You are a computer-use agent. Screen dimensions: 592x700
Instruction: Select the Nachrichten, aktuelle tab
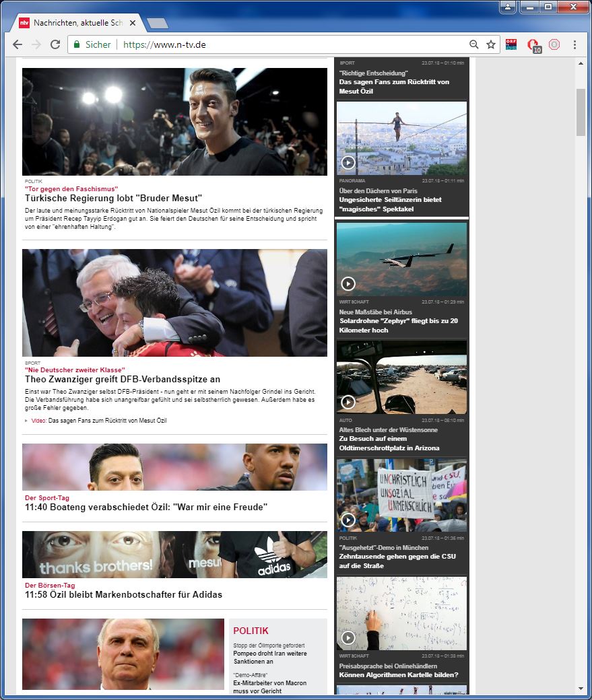(77, 23)
